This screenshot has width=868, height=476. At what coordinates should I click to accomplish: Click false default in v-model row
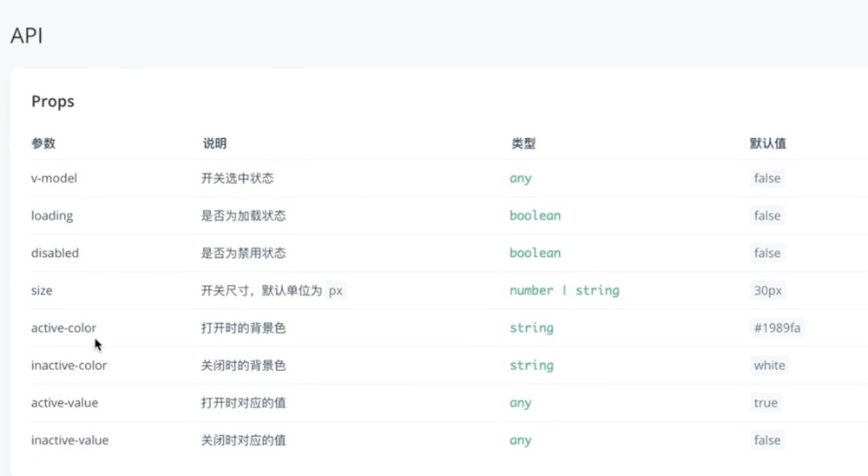(767, 178)
